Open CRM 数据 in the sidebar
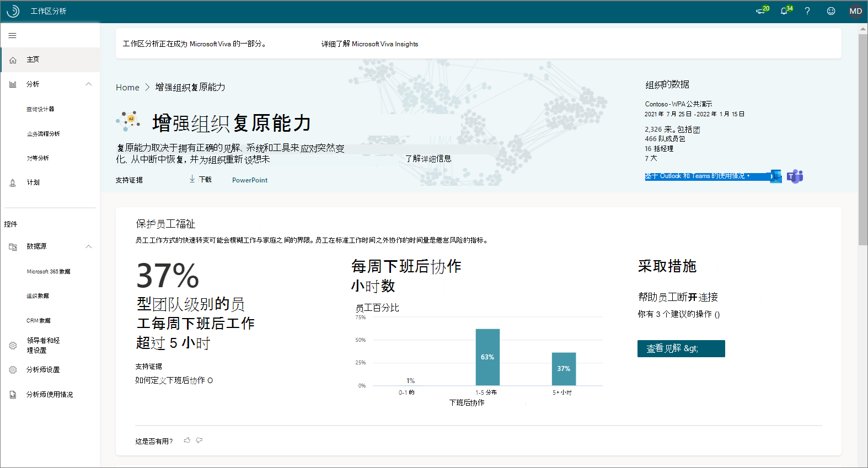Screen dimensions: 868x468 coord(39,321)
